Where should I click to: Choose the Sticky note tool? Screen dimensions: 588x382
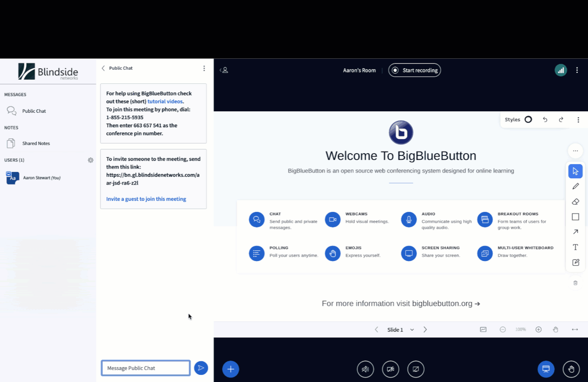point(575,263)
